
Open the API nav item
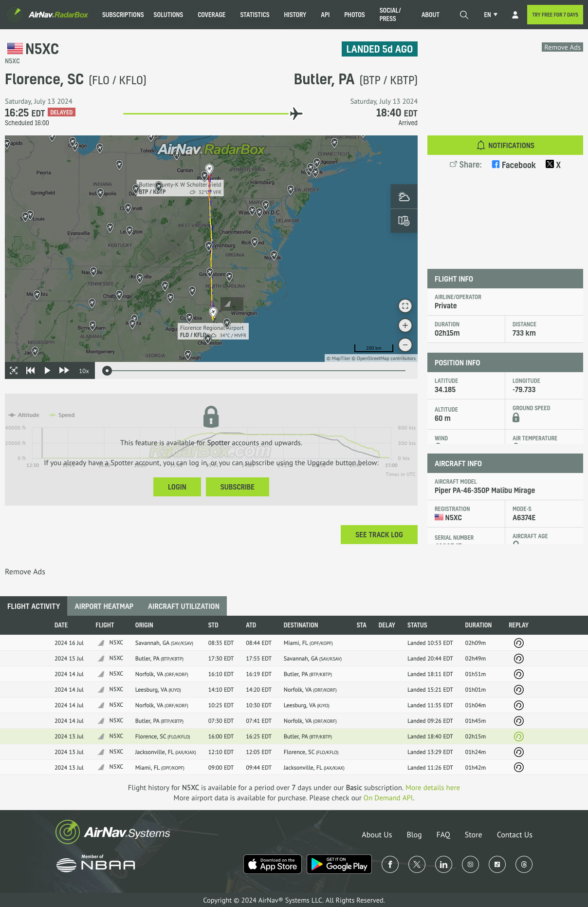[325, 15]
